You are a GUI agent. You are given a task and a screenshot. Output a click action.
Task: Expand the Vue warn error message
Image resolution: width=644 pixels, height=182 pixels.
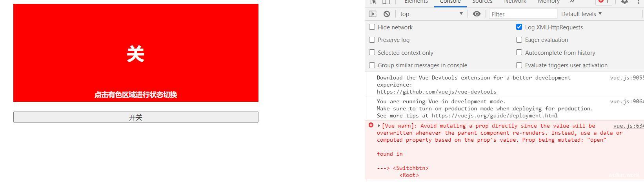[x=379, y=126]
